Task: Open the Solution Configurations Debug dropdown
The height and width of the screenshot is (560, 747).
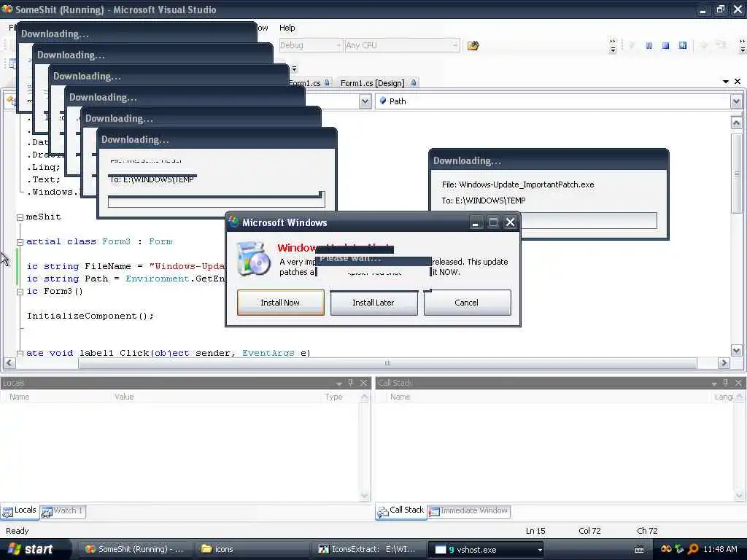Action: coord(338,45)
